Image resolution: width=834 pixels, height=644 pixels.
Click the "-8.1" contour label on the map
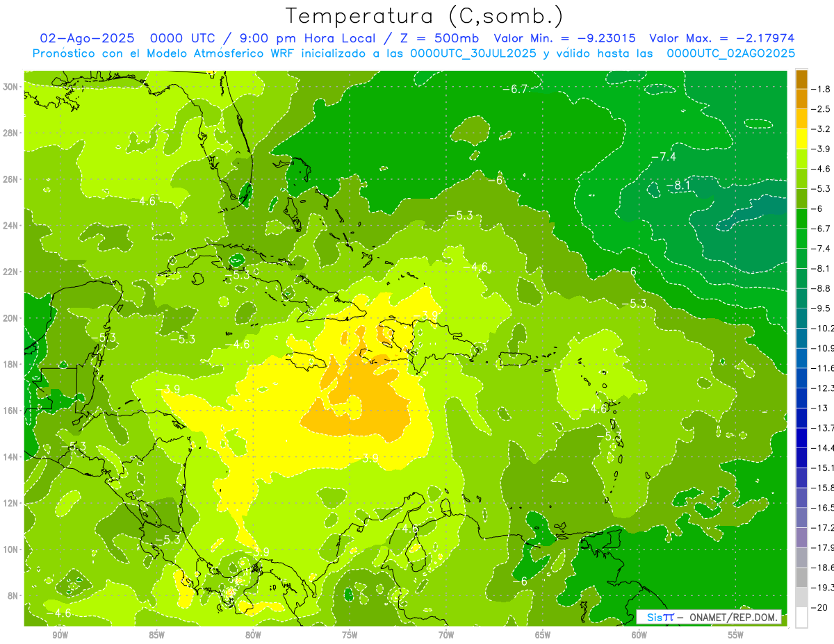coord(678,185)
